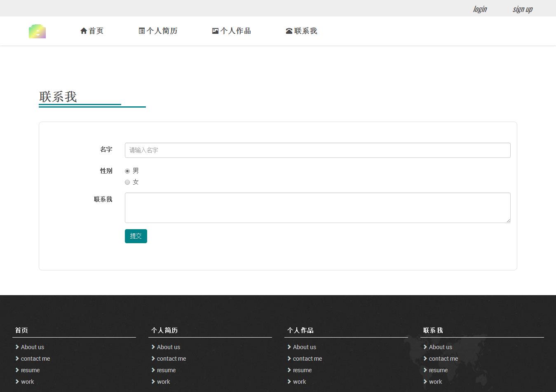Click chevron before About us under footer 个人作品
556x392 pixels.
pyautogui.click(x=289, y=347)
